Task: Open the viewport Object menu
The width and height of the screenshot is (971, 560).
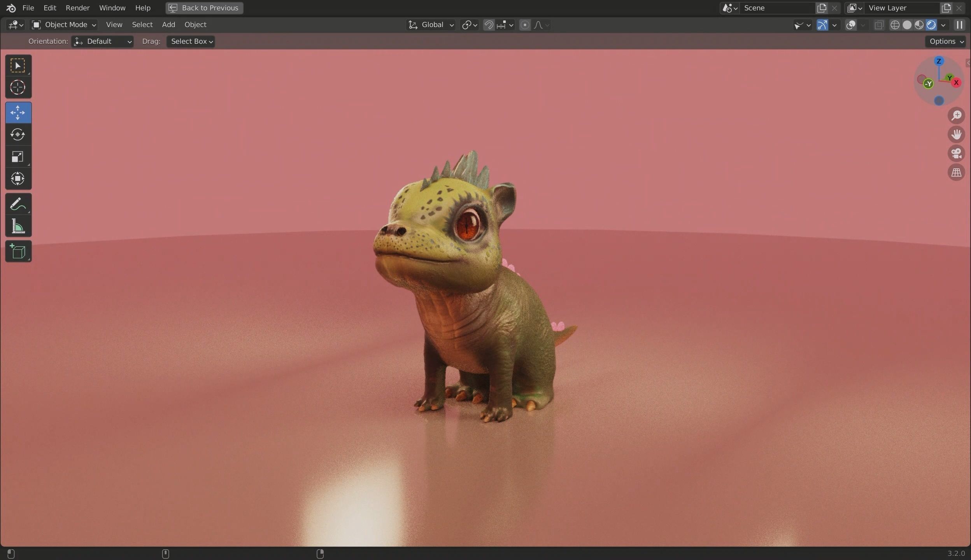Action: pos(195,25)
